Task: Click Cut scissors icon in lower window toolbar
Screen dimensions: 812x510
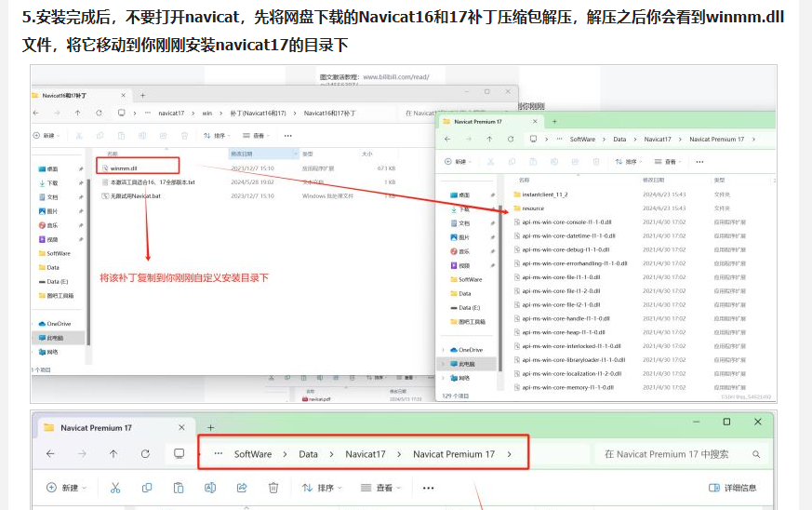Action: (x=115, y=488)
